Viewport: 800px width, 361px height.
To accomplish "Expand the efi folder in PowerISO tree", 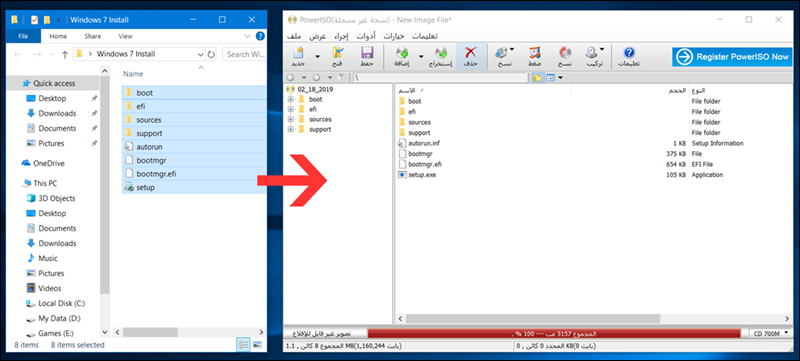I will [291, 109].
